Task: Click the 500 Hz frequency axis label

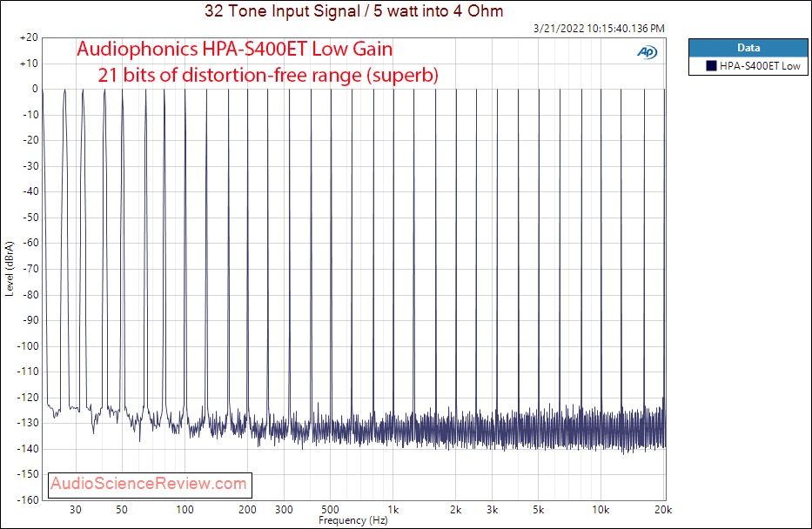Action: tap(330, 509)
